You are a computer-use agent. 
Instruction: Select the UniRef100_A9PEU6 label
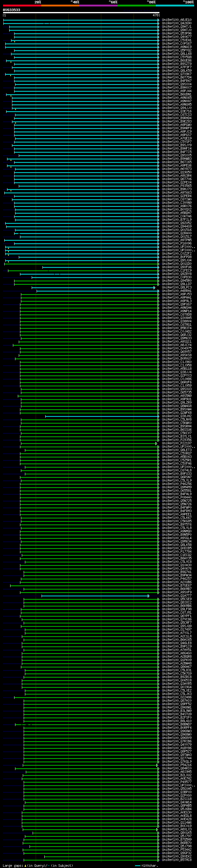[x=176, y=165]
